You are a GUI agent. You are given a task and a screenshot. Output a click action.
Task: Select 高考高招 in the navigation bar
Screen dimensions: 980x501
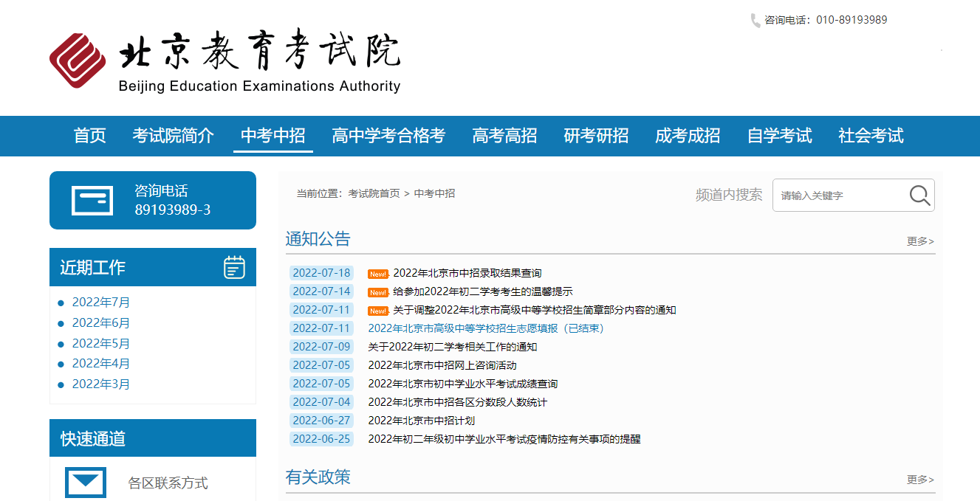504,136
